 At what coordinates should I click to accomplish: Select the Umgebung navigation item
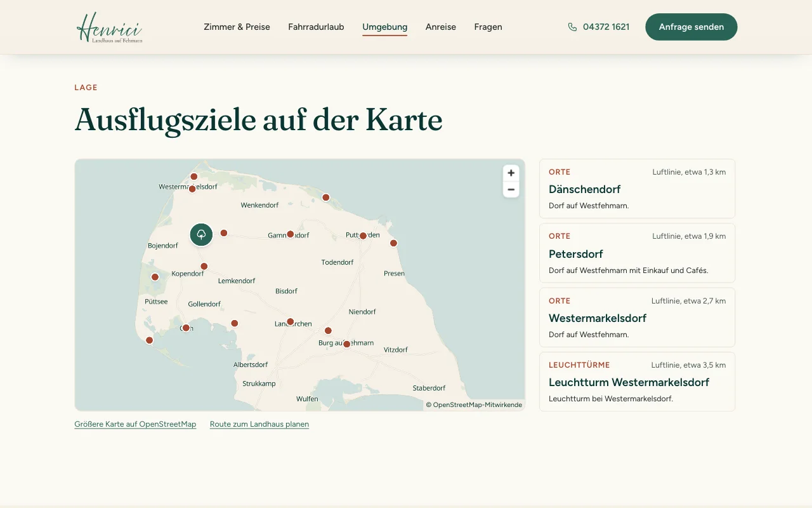(x=385, y=27)
